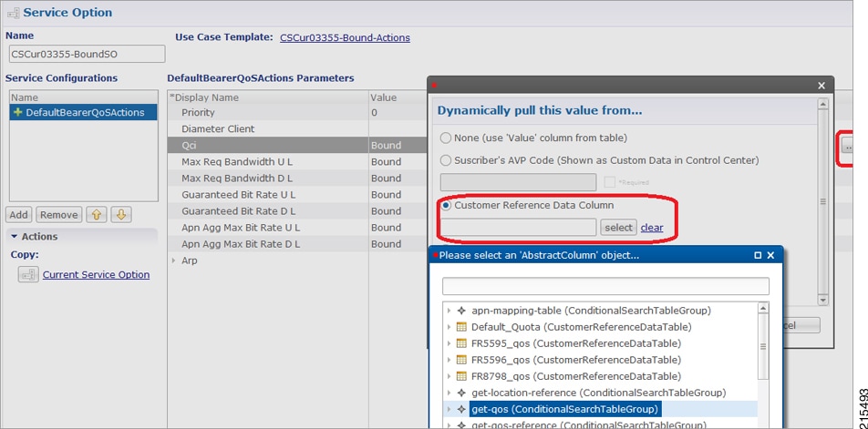The height and width of the screenshot is (429, 868).
Task: Click the table icon for FR5595_qos
Action: [461, 343]
